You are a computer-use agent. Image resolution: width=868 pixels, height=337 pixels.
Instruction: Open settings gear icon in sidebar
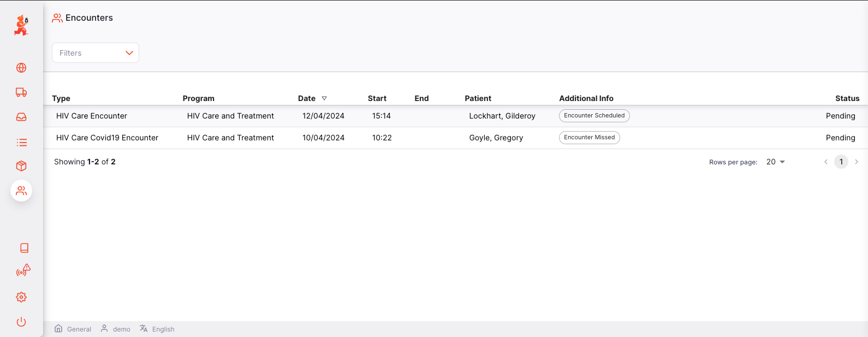click(21, 297)
